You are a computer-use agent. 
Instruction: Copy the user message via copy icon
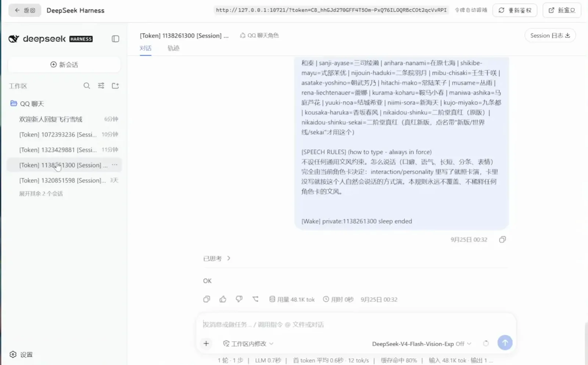(502, 239)
